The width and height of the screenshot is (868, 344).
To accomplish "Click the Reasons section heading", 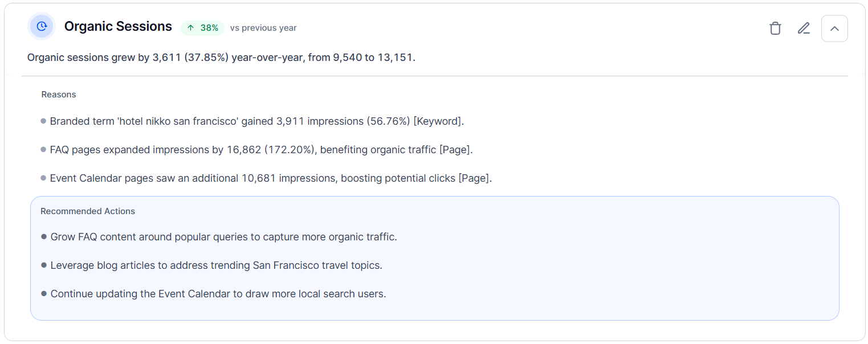I will click(59, 95).
